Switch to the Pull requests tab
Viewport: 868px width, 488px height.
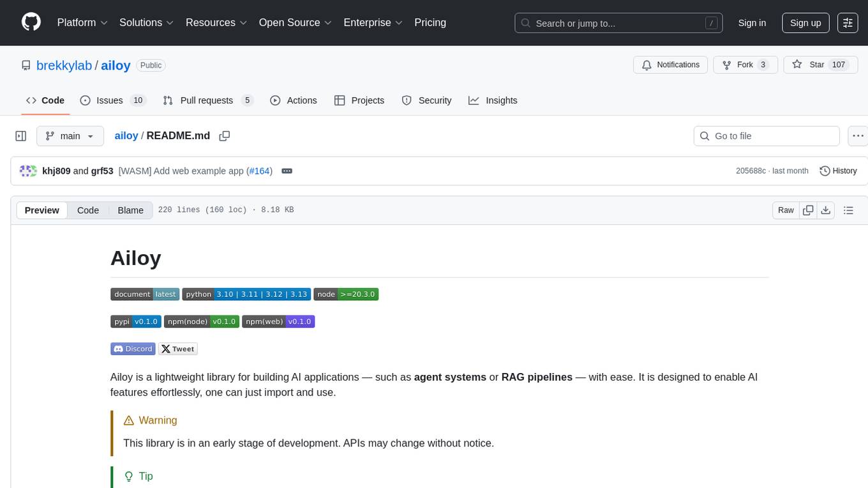[x=208, y=100]
